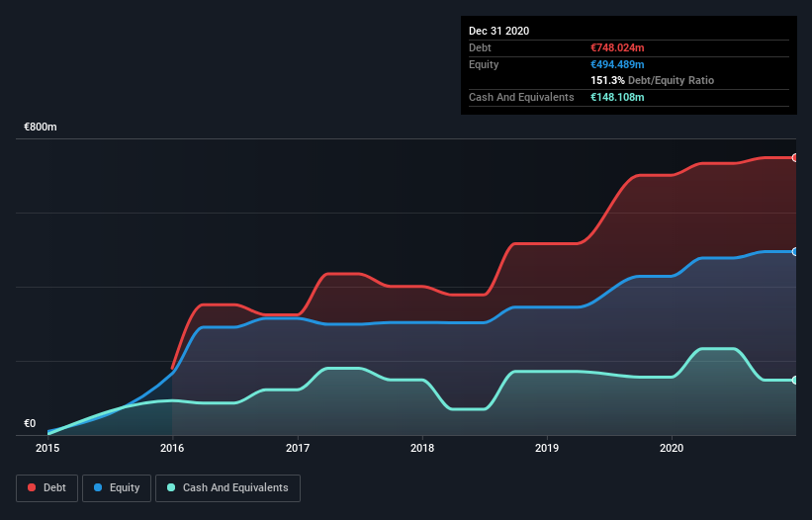Toggle the Cash And Equivalents legend button

tap(227, 488)
